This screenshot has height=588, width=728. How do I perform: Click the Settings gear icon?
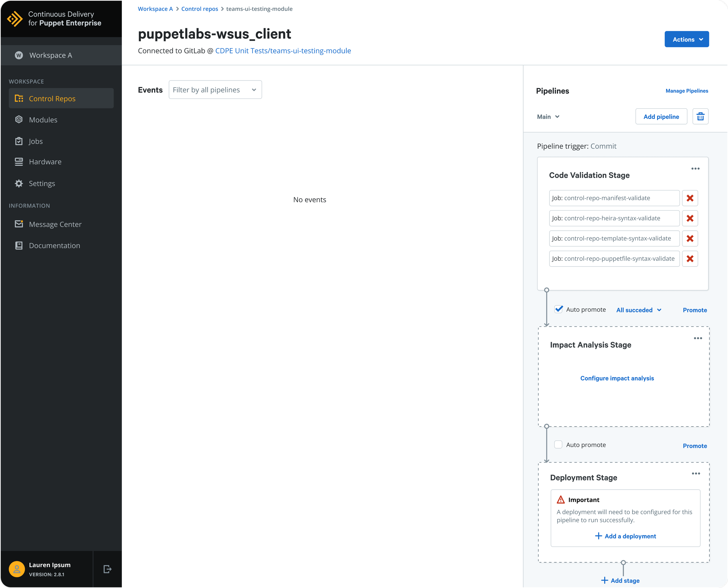point(19,184)
